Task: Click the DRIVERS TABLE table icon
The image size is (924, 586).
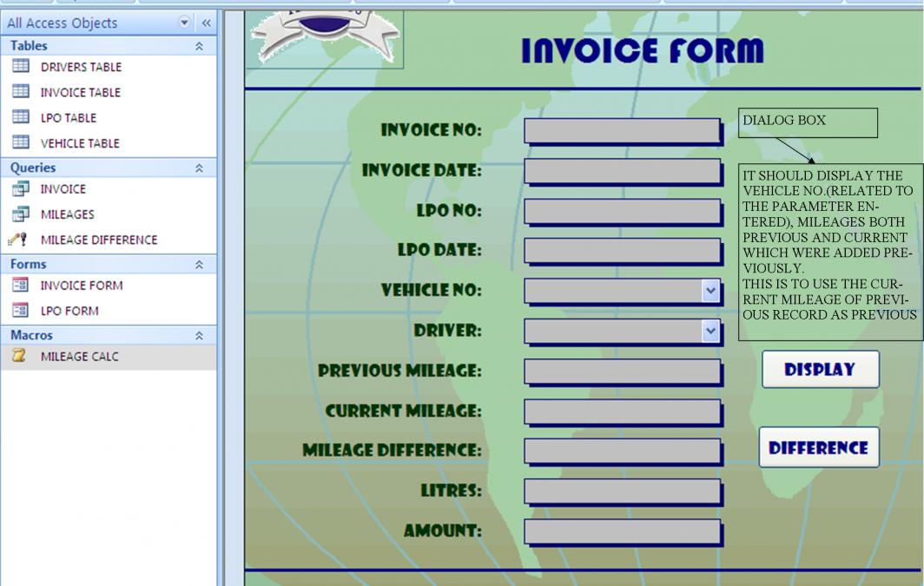Action: pyautogui.click(x=21, y=66)
